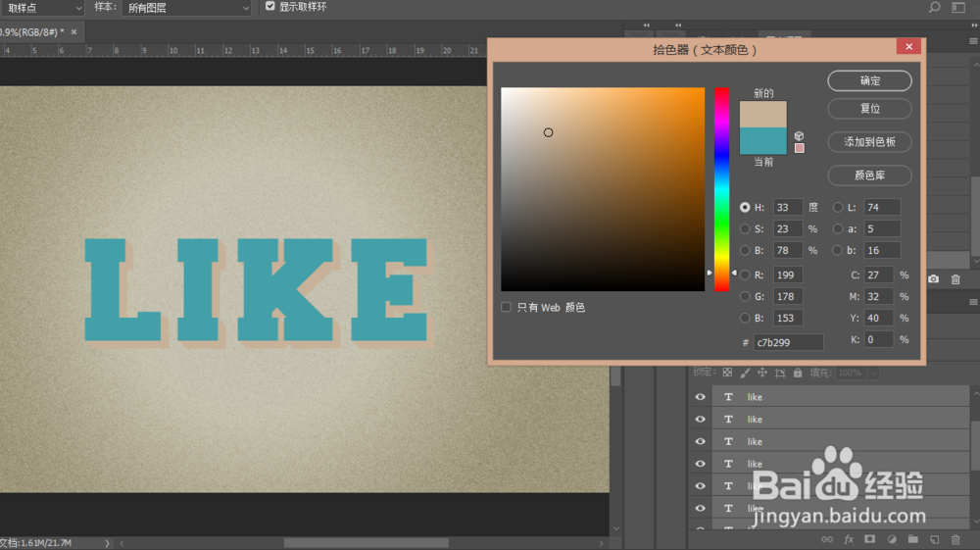Toggle lock image pixels brush icon
This screenshot has width=980, height=550.
point(745,373)
